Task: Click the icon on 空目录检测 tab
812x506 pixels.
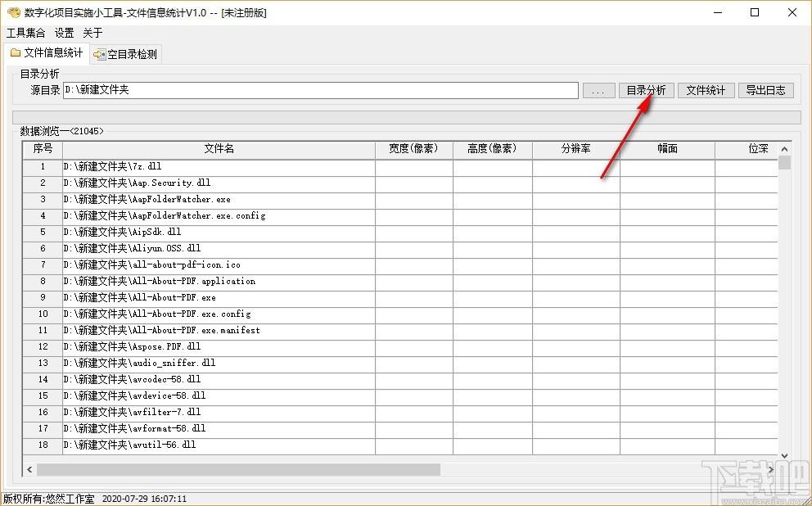Action: tap(99, 54)
